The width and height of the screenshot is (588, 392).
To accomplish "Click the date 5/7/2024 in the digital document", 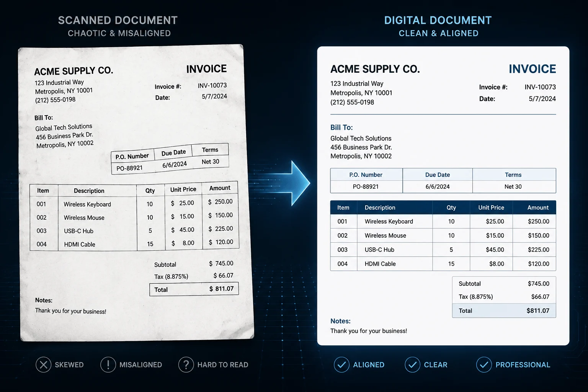I will pos(542,99).
